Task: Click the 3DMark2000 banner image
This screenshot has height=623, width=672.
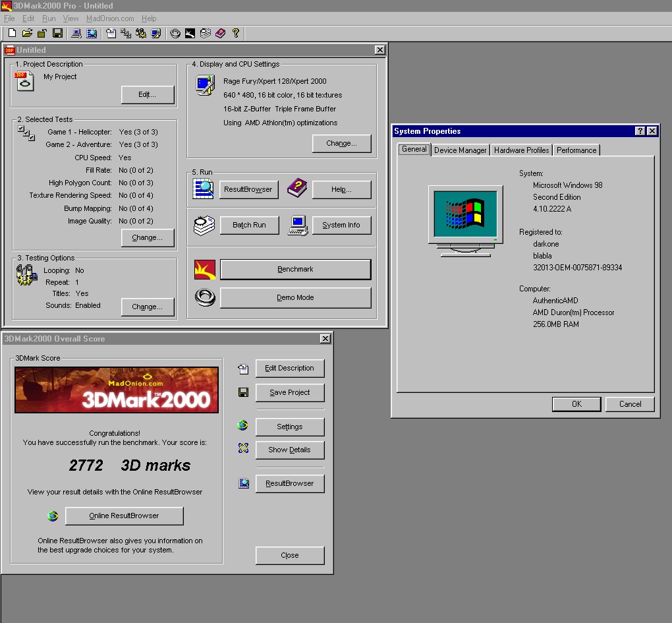Action: (x=117, y=390)
